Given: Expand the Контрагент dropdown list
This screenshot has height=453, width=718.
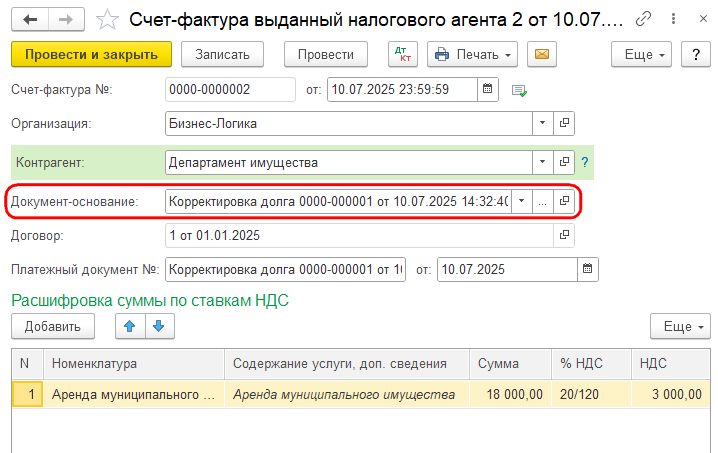Looking at the screenshot, I should click(x=543, y=162).
